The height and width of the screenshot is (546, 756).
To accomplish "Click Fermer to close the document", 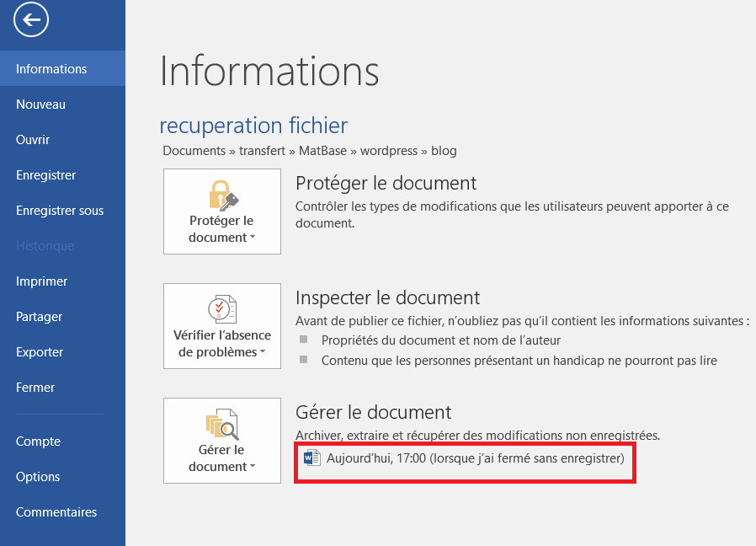I will pyautogui.click(x=62, y=388).
